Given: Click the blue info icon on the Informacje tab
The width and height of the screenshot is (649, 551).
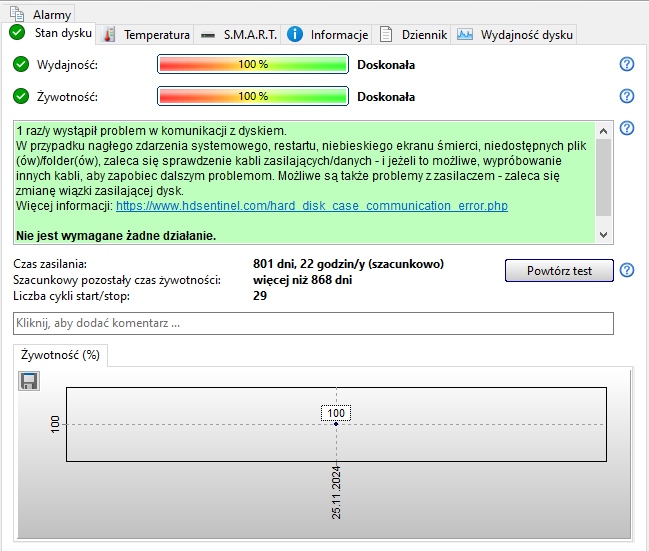Looking at the screenshot, I should (x=295, y=34).
